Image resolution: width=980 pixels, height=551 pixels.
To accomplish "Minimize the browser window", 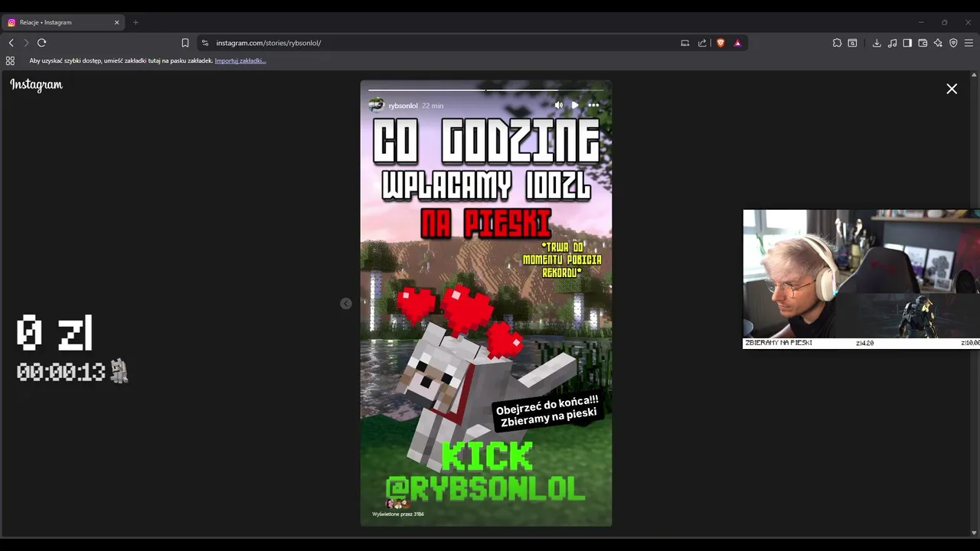I will [921, 22].
